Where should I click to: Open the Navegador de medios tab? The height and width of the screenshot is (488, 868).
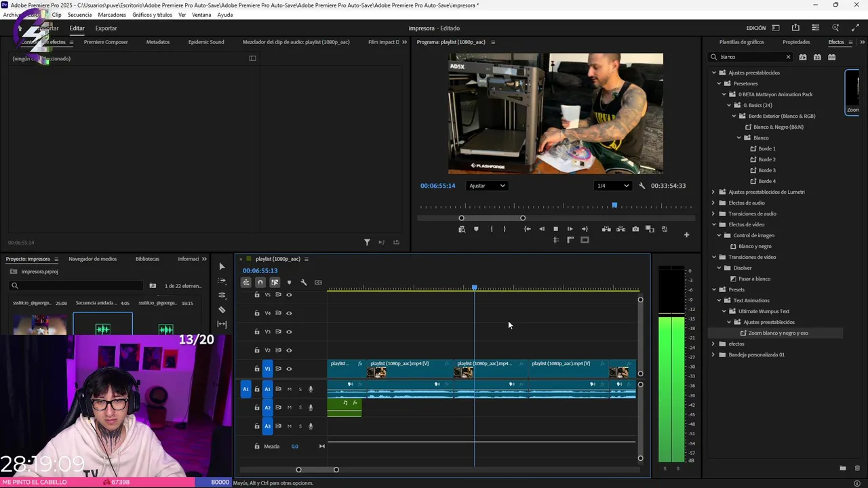(x=93, y=259)
